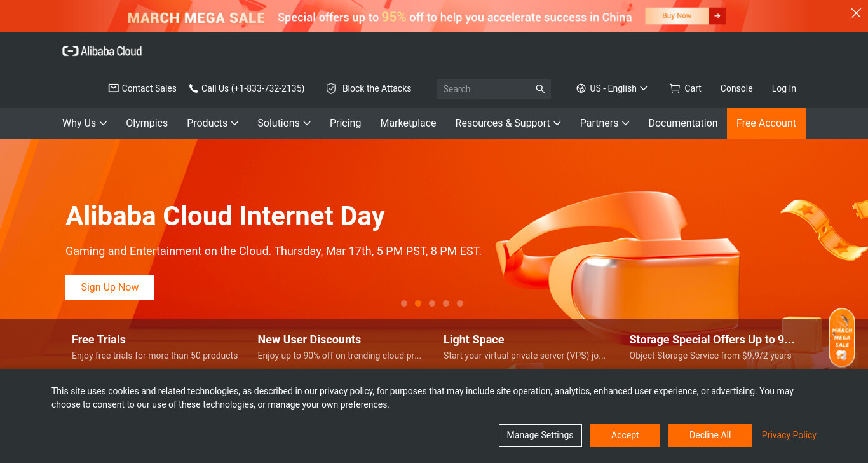Viewport: 868px width, 463px height.
Task: Open the Pricing page
Action: tap(345, 123)
